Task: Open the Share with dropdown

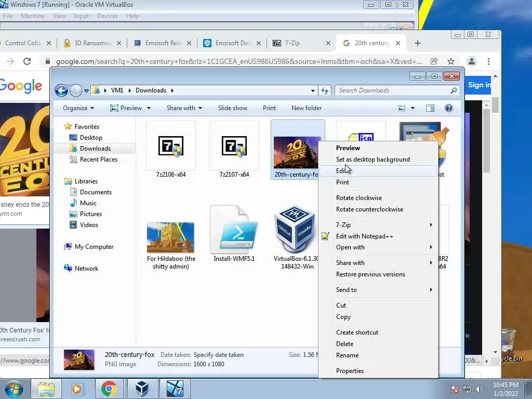Action: click(184, 108)
